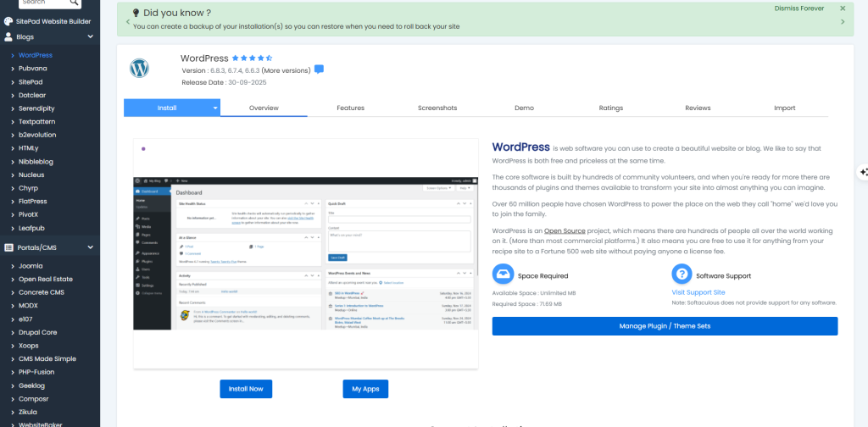Switch to the Screenshots tab

pyautogui.click(x=437, y=108)
